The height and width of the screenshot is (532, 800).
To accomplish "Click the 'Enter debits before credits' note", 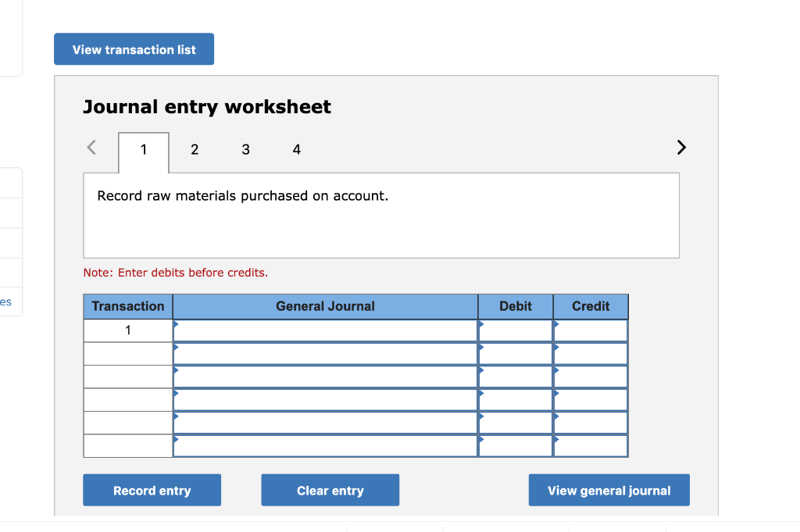I will tap(176, 273).
